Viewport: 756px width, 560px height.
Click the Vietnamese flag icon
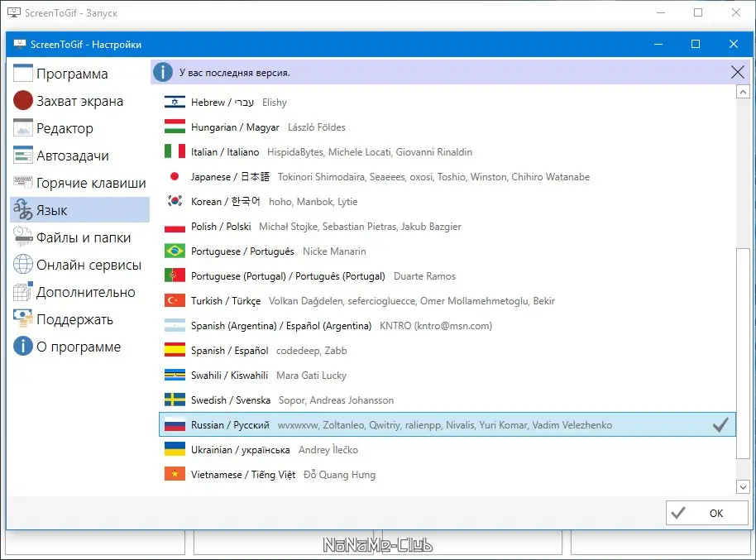pos(175,474)
